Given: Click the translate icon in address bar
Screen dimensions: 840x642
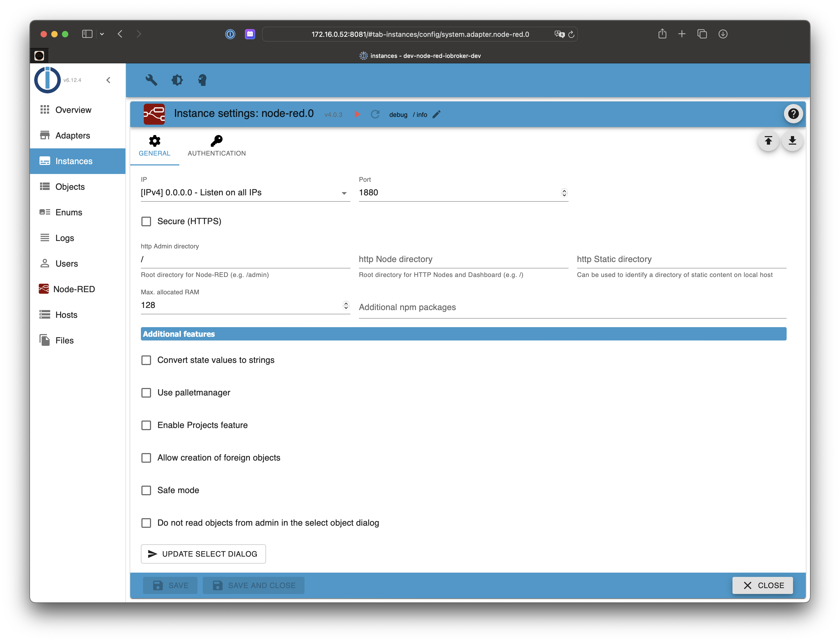Looking at the screenshot, I should tap(560, 34).
